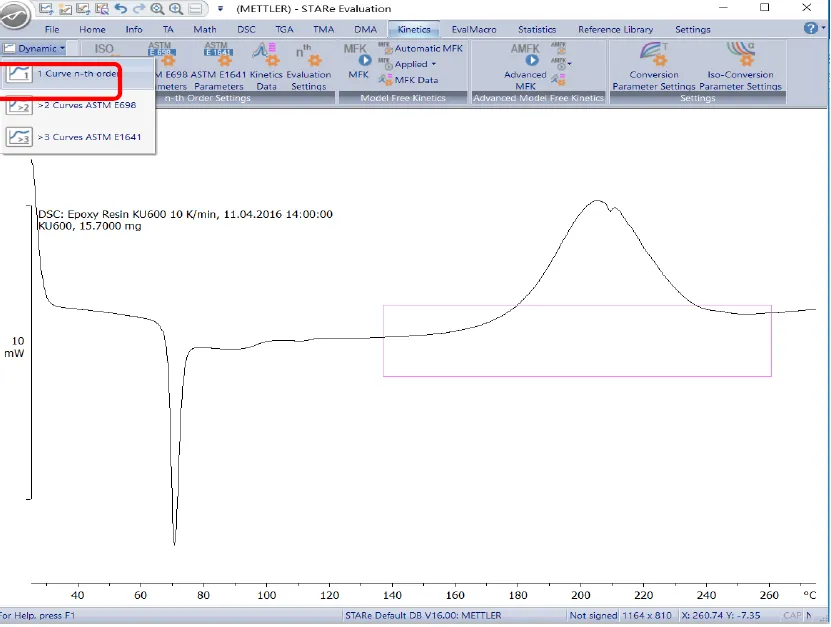Switch to the TMA ribbon tab
831x627 pixels.
click(323, 29)
